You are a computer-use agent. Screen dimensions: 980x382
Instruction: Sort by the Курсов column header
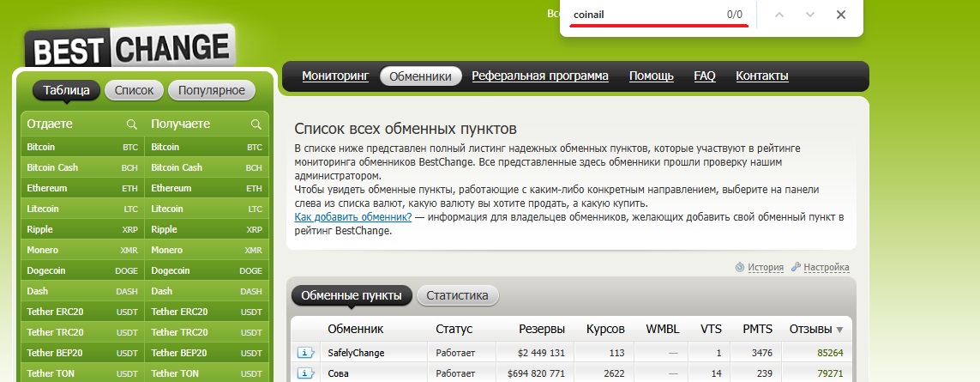point(605,329)
